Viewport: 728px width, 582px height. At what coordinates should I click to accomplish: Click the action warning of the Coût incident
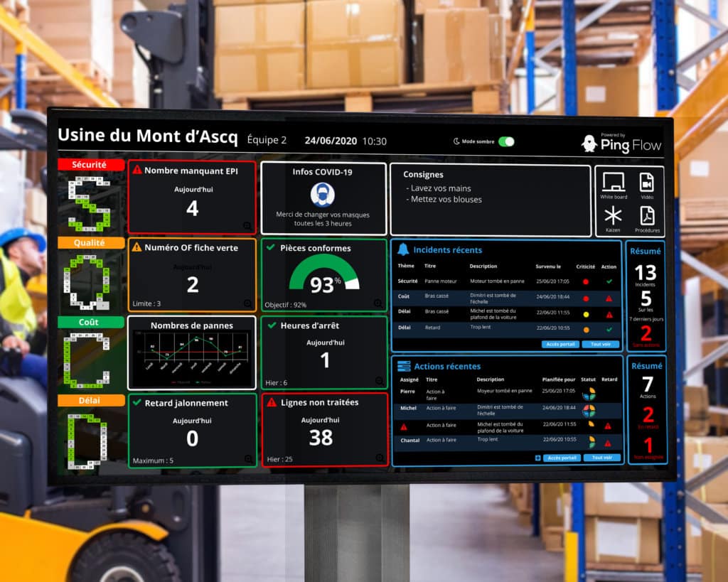click(x=609, y=298)
